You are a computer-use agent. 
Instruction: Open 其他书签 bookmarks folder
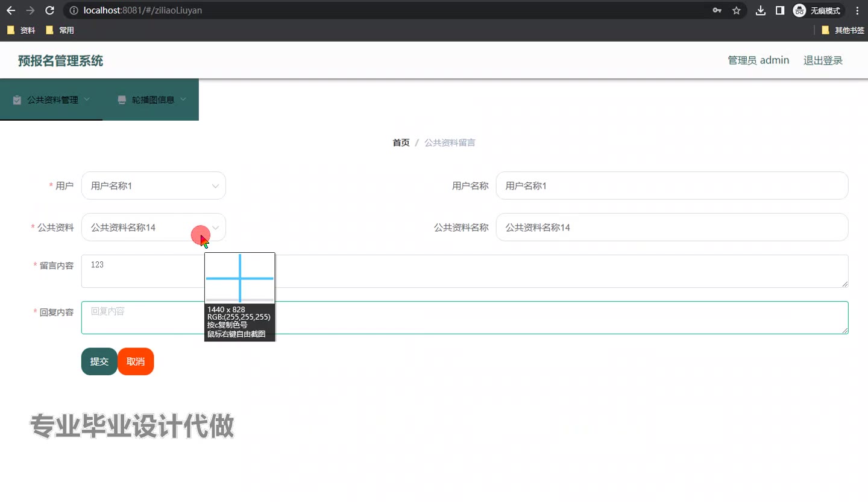click(843, 30)
